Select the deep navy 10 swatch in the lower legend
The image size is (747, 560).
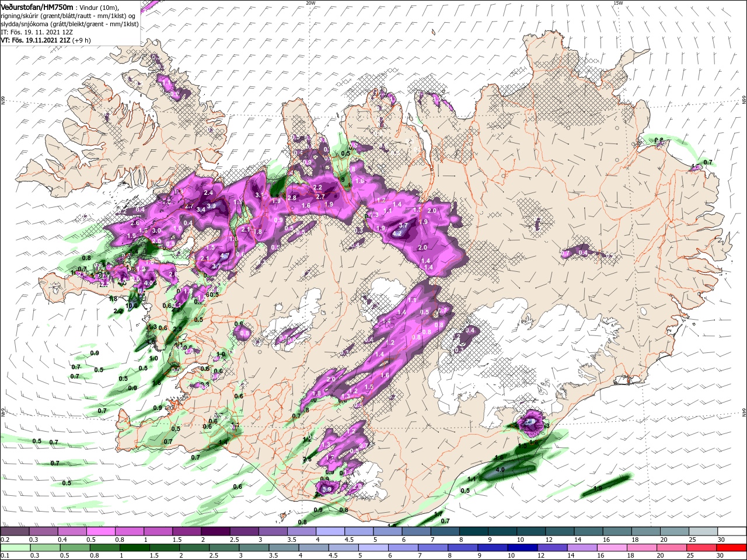[522, 548]
